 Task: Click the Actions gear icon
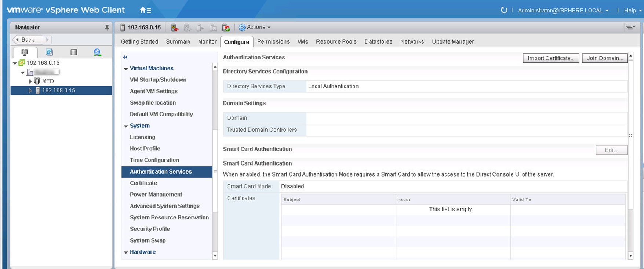pos(242,28)
